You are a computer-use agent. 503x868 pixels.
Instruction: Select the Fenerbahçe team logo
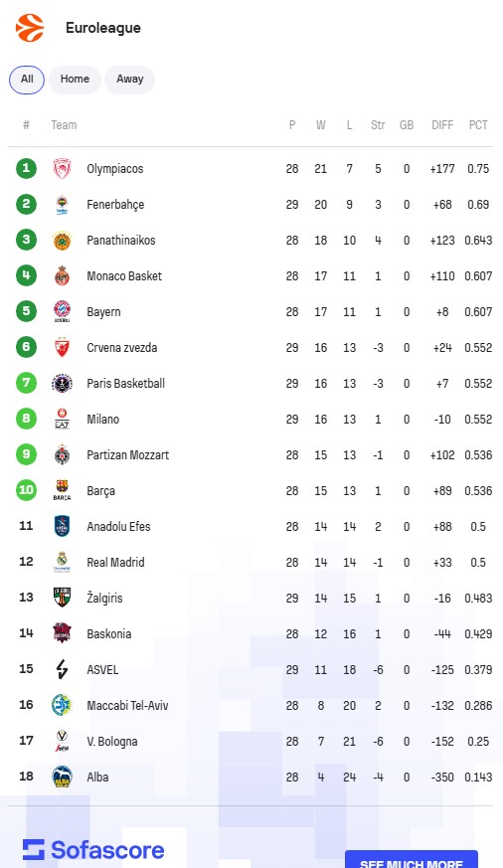coord(62,204)
